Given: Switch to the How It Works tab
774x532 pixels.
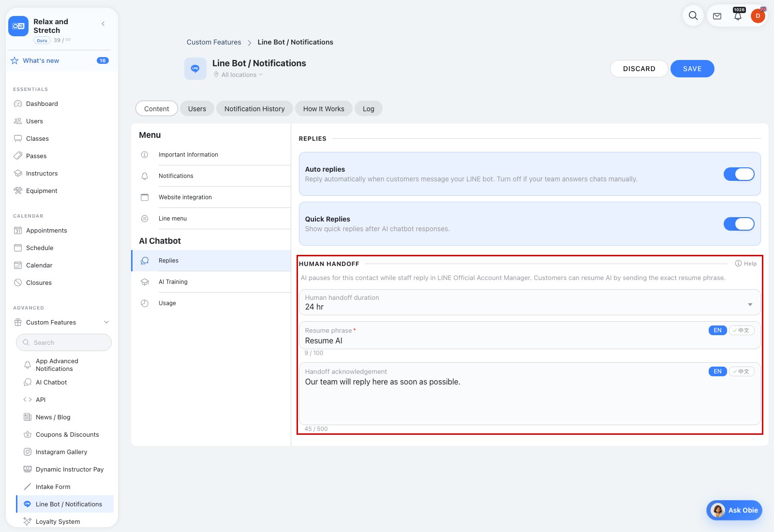Looking at the screenshot, I should pyautogui.click(x=324, y=109).
